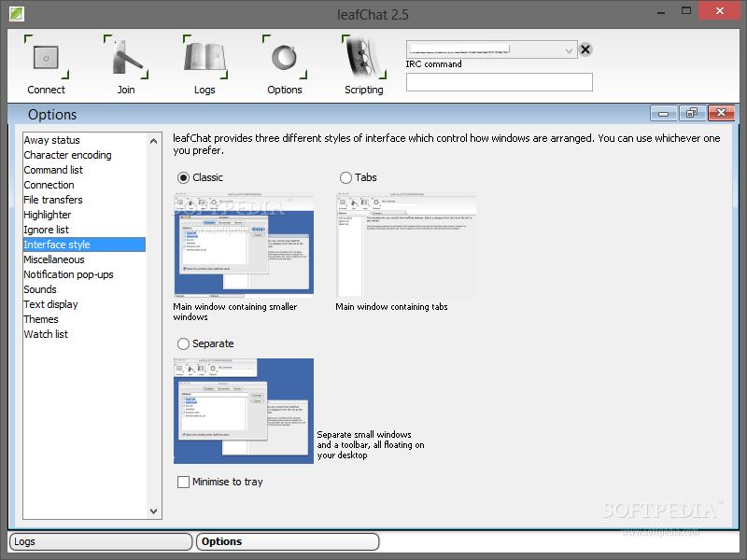Select Text display category
The image size is (747, 560).
[x=84, y=304]
